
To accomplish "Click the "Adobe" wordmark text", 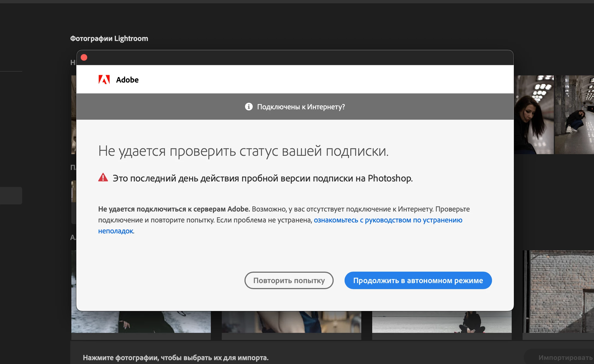I will click(x=127, y=80).
